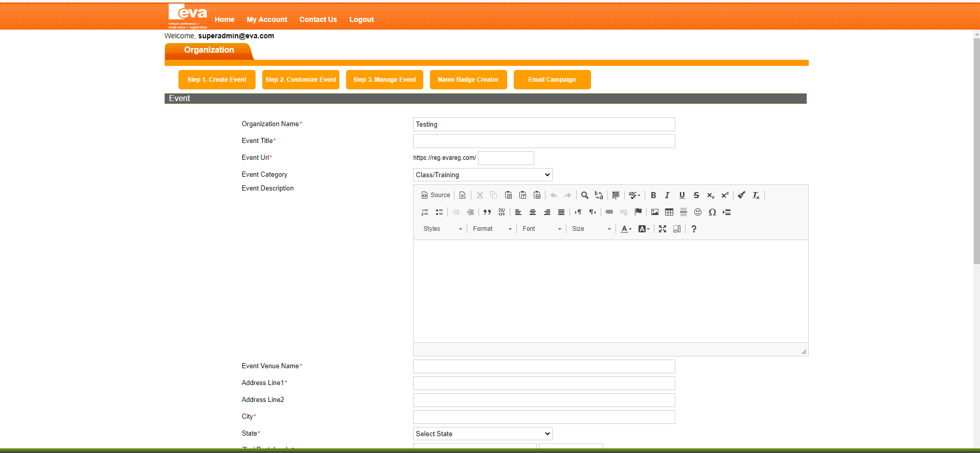
Task: Click the Templates icon in the editor toolbar
Action: pos(463,195)
